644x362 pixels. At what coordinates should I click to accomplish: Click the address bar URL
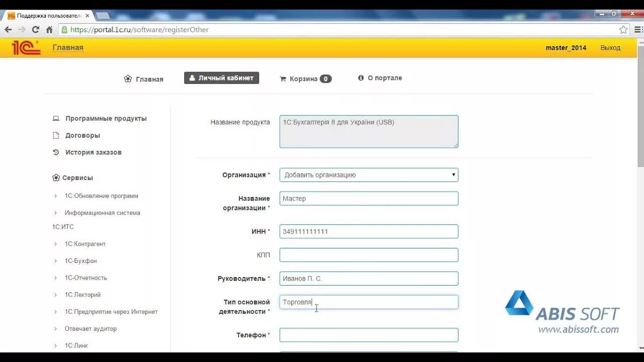point(139,30)
